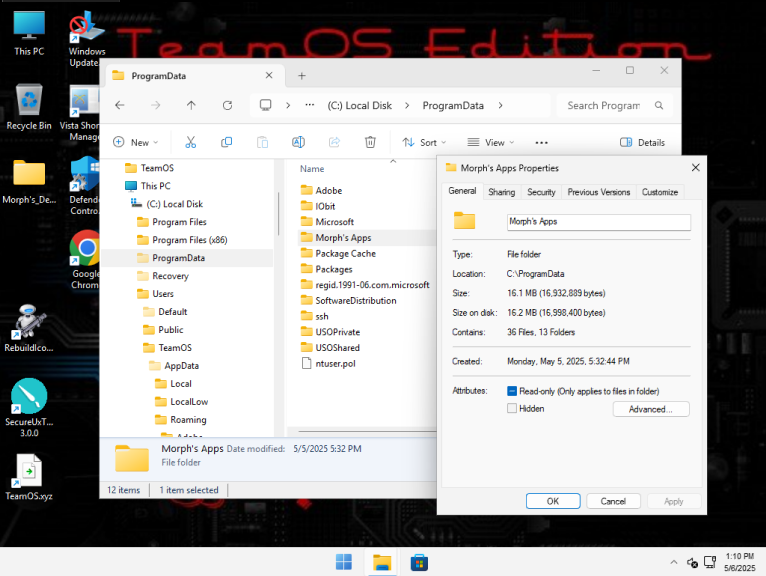The width and height of the screenshot is (766, 576).
Task: Click the Rename icon in toolbar
Action: click(298, 142)
